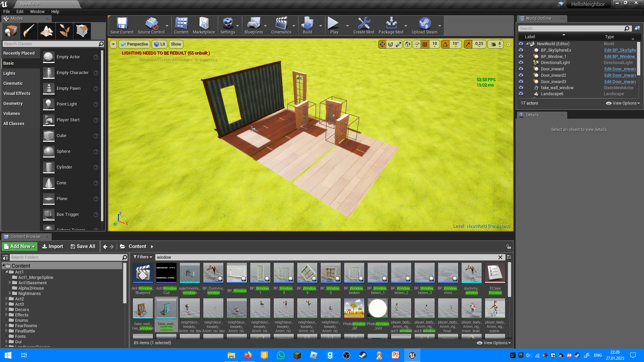644x362 pixels.
Task: Open the Marketplace
Action: 204,26
